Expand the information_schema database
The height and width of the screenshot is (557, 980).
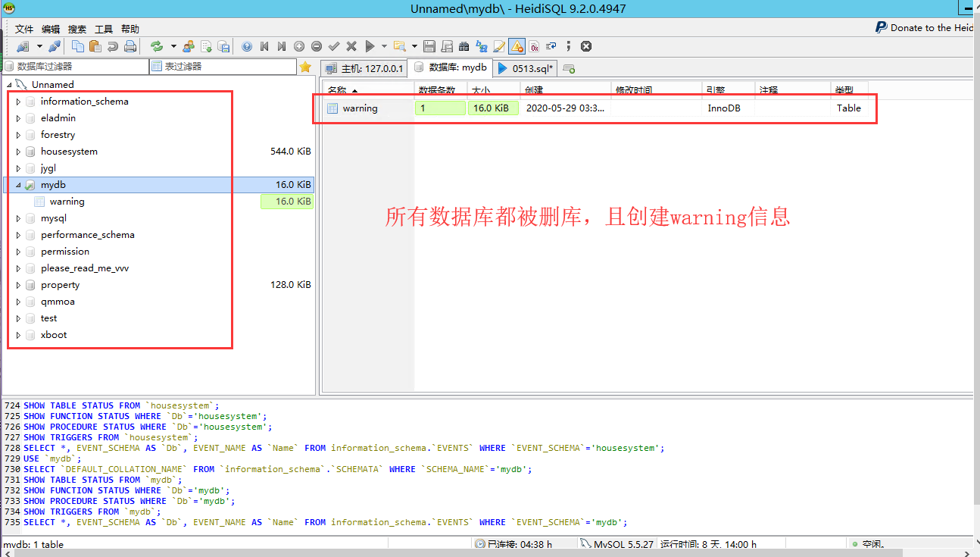[18, 102]
